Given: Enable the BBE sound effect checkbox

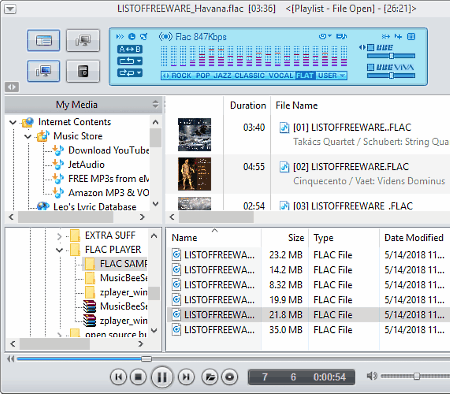Looking at the screenshot, I should point(370,47).
